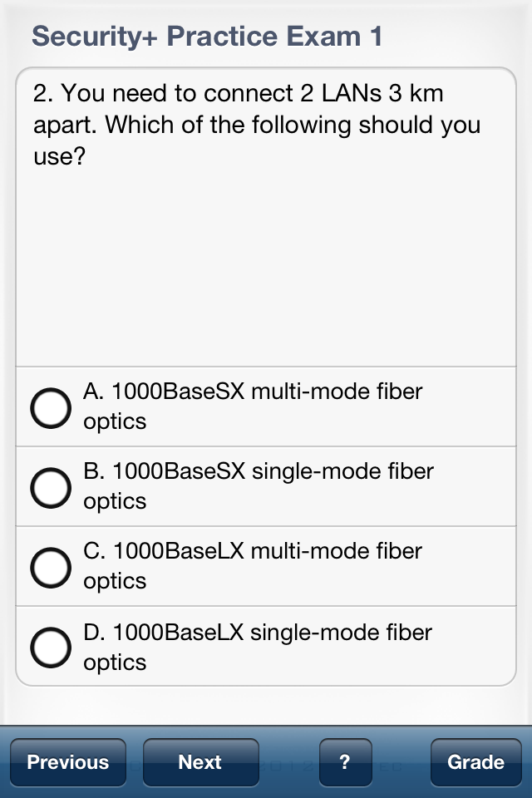Tap the question mark help button
The height and width of the screenshot is (798, 532).
[344, 762]
